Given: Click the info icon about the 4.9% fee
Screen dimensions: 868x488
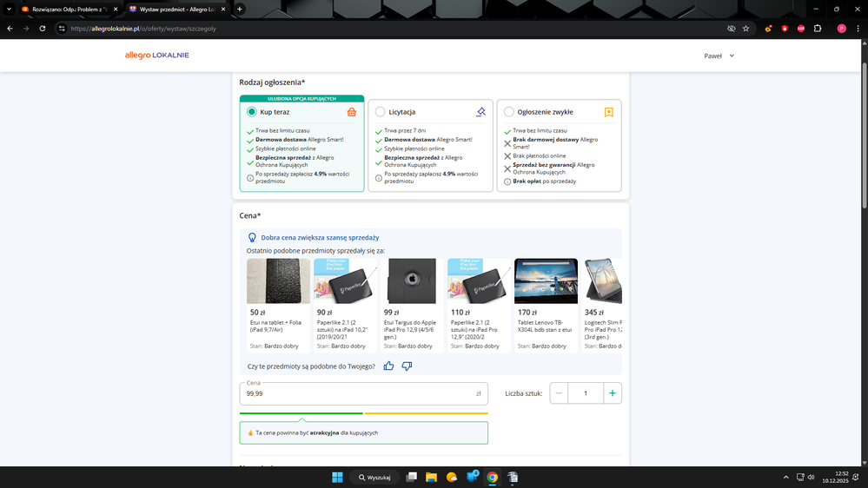Looking at the screenshot, I should click(x=250, y=178).
